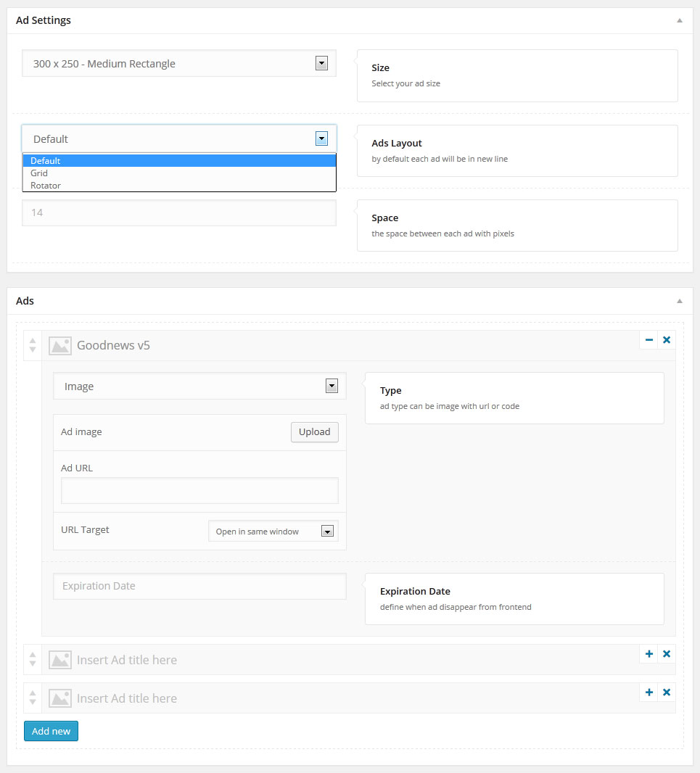Click the Add new button
This screenshot has height=773, width=700.
pos(51,731)
